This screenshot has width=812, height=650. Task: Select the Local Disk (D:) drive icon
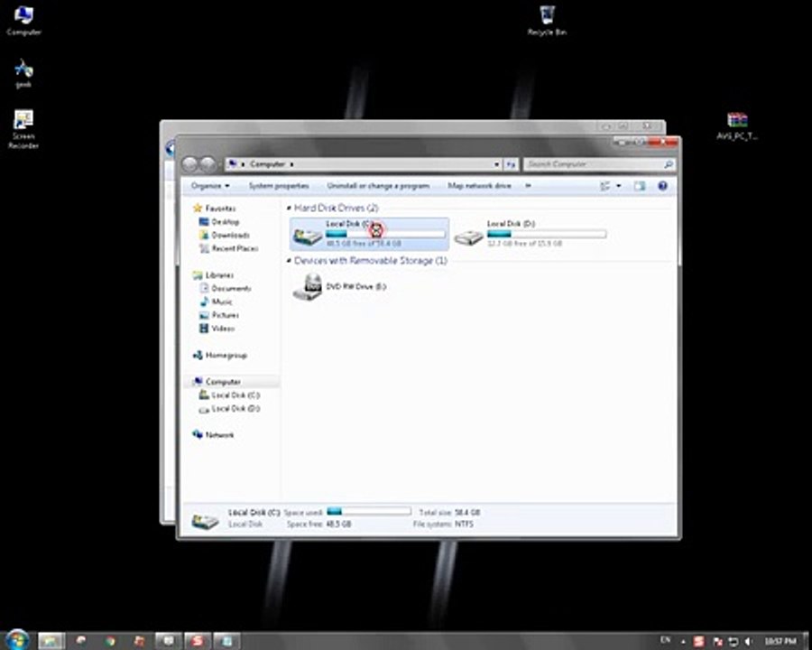468,237
